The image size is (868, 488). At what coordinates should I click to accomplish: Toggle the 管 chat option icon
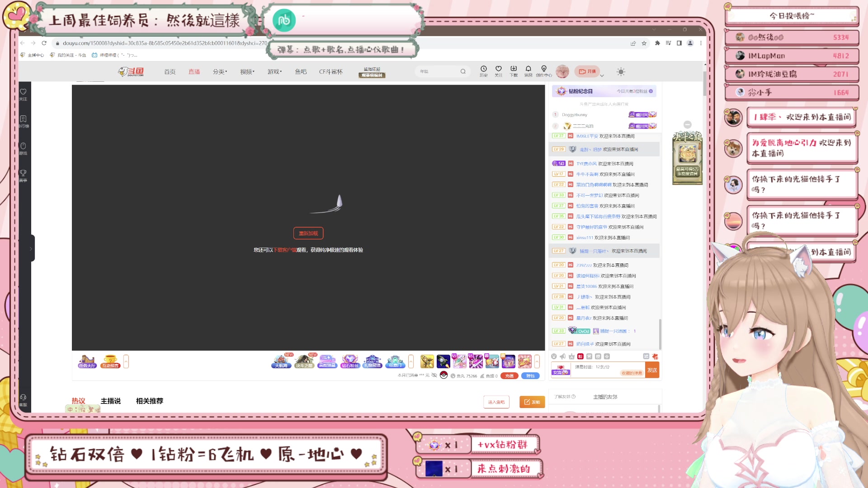(589, 357)
